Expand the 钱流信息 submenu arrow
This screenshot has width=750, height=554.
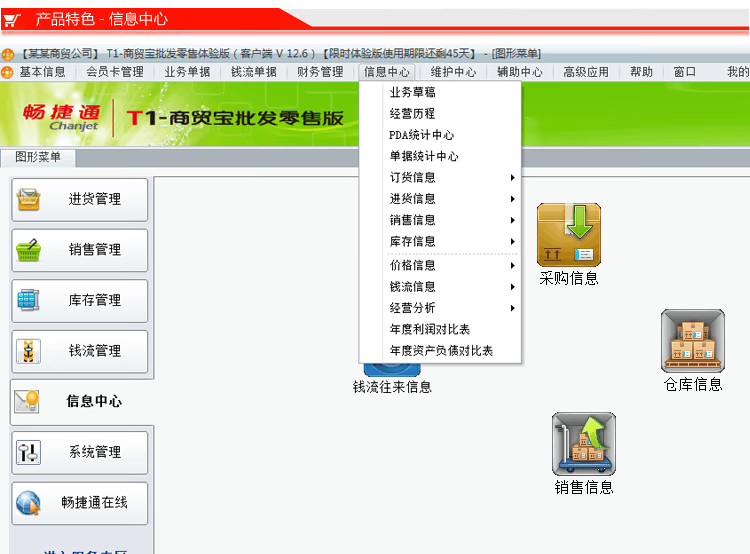coord(512,287)
